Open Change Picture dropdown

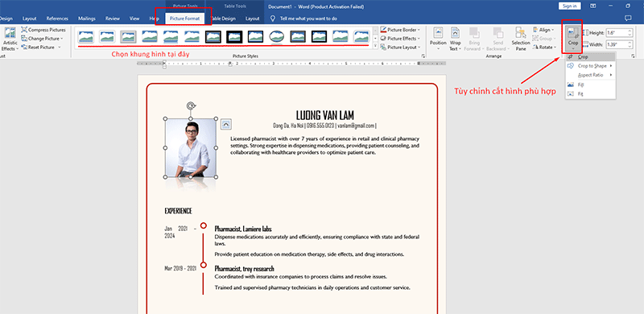click(43, 39)
